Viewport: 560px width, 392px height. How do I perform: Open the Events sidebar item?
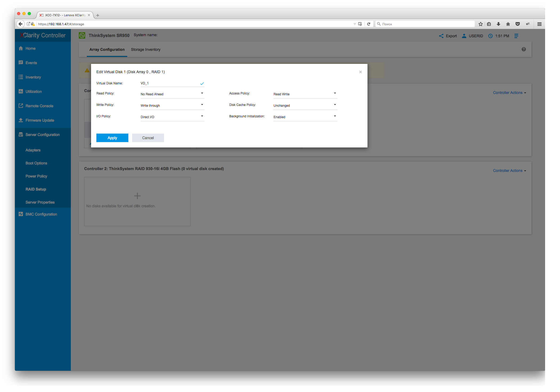click(x=31, y=63)
